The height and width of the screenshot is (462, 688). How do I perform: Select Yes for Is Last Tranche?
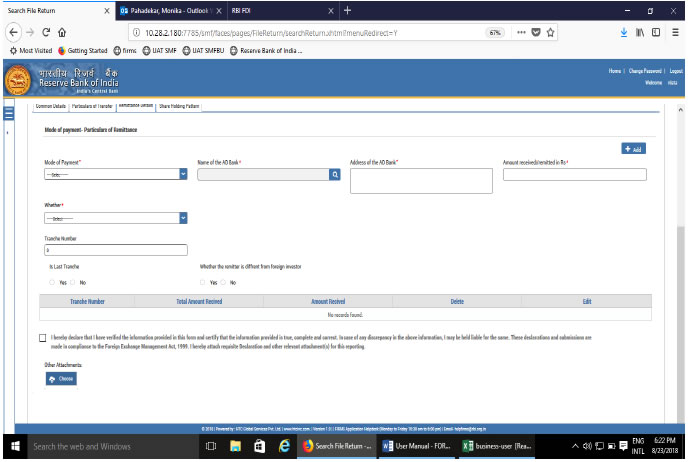coord(52,283)
